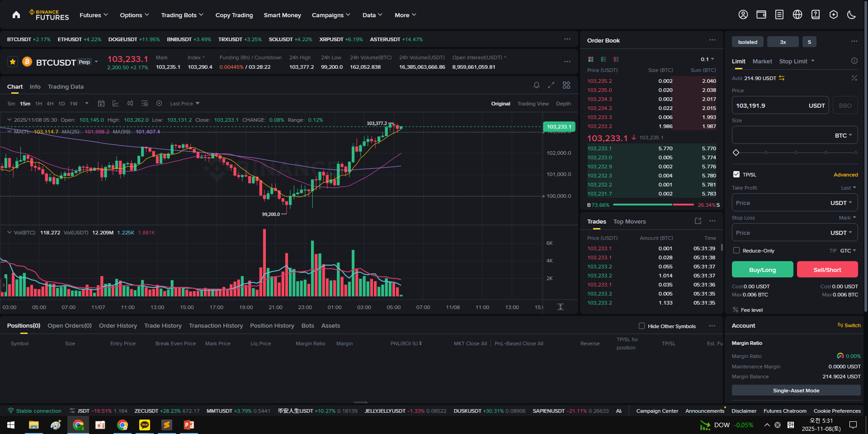Open the go-to-date calendar icon

coord(101,104)
